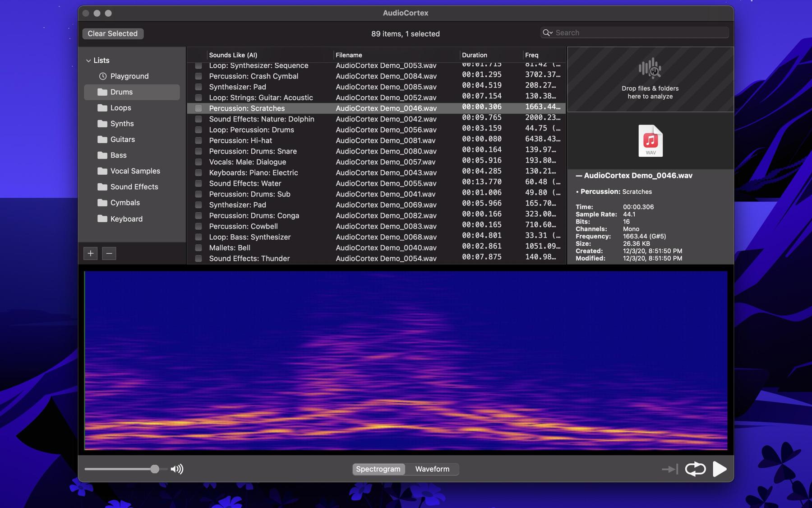Screen dimensions: 812x508
Task: Switch to the Waveform view tab
Action: 432,469
